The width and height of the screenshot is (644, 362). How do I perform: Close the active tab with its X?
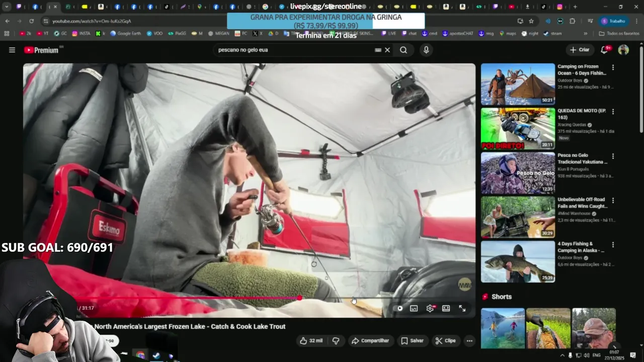pos(55,7)
